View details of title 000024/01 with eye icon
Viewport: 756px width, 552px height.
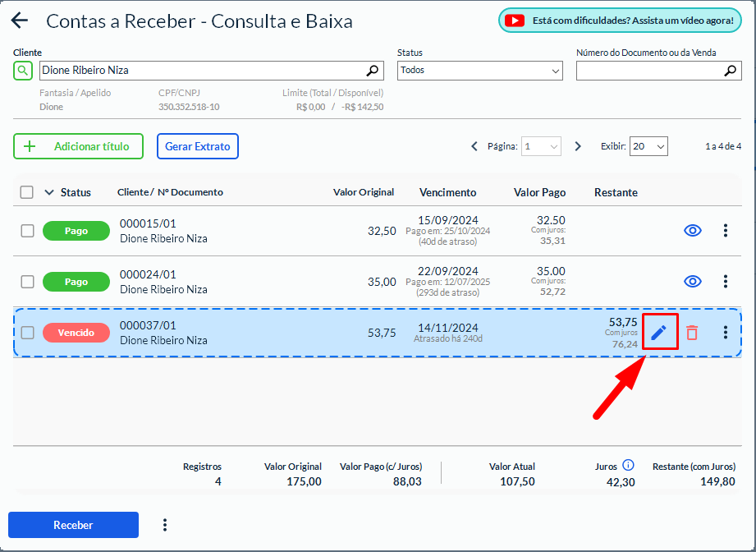(x=693, y=282)
